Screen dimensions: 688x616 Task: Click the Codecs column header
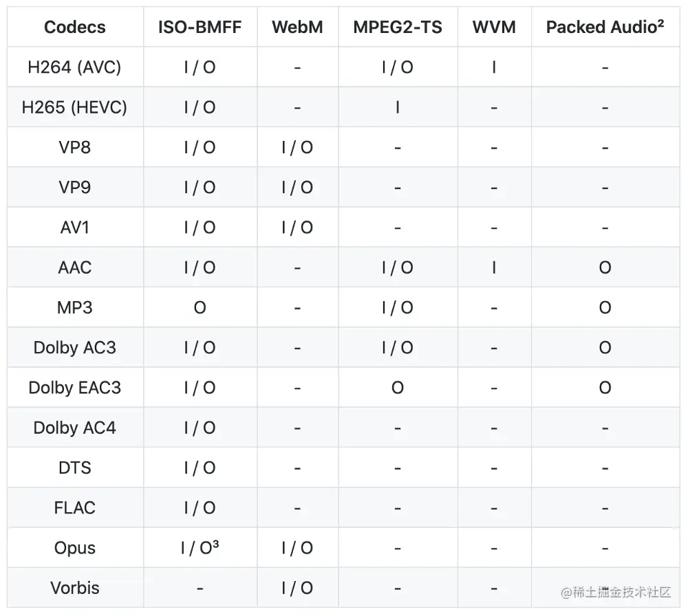[75, 27]
